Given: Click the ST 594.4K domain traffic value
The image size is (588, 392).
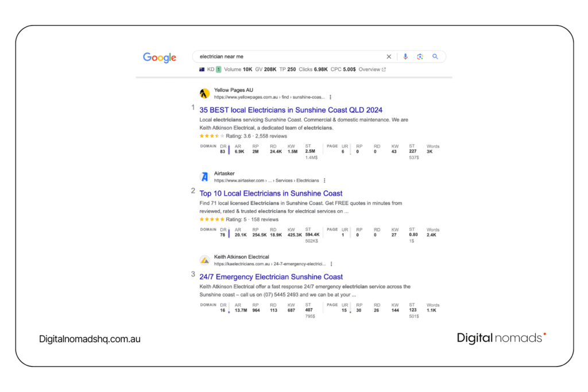Looking at the screenshot, I should pos(312,235).
